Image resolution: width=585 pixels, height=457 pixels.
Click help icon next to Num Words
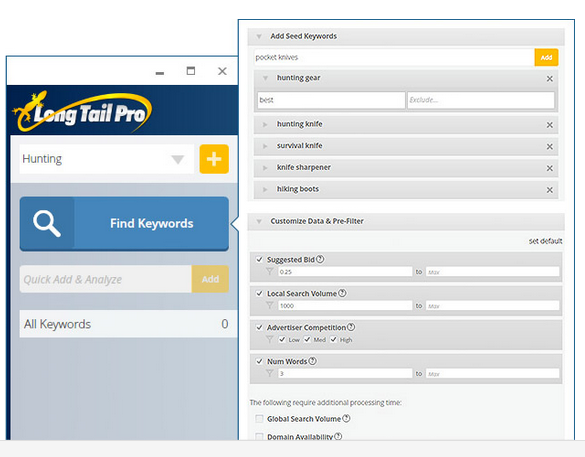coord(313,361)
